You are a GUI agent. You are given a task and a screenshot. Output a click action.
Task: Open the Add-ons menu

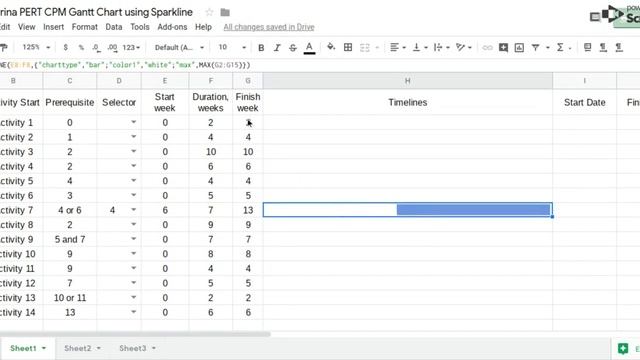(172, 27)
